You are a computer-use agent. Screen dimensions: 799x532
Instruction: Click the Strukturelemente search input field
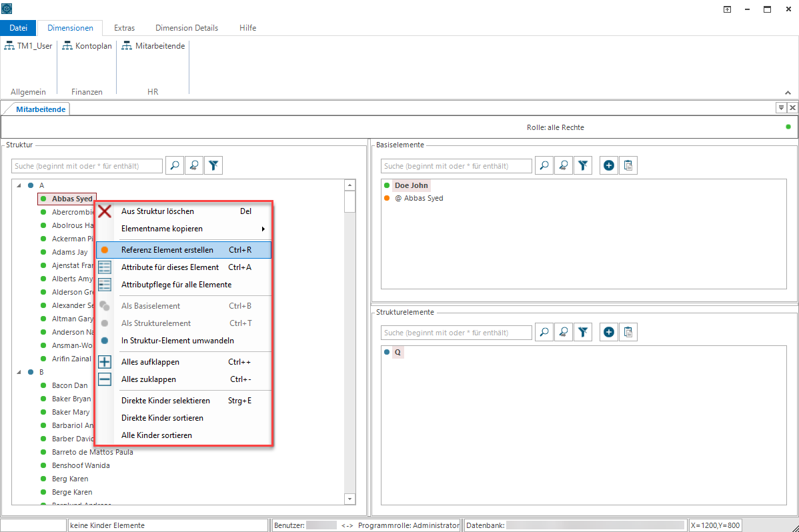456,333
